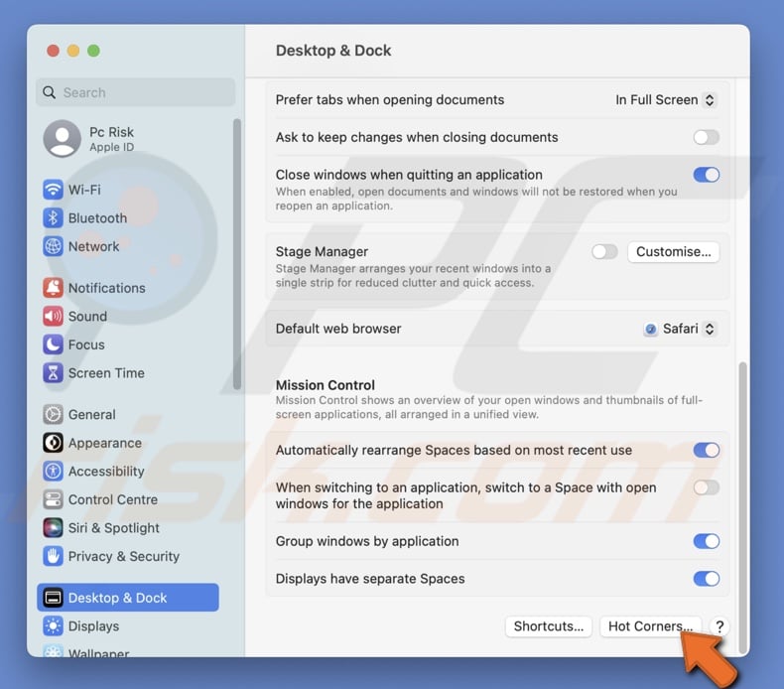Click the Wi-Fi icon in sidebar
This screenshot has width=784, height=689.
coord(53,190)
